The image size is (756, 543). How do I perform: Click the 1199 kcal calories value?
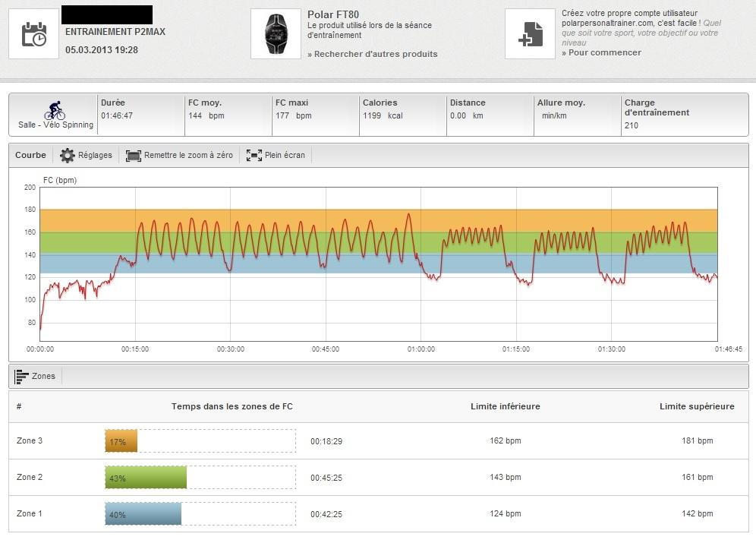pyautogui.click(x=383, y=115)
